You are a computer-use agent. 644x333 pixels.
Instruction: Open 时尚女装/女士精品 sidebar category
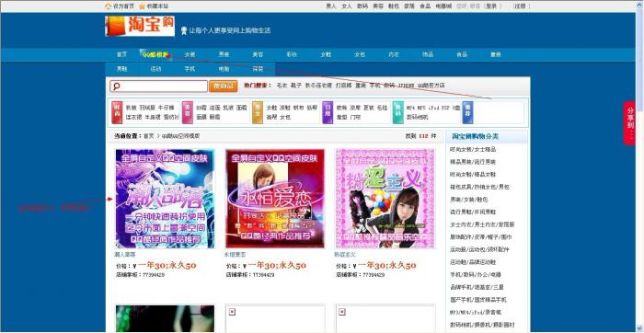coord(473,149)
